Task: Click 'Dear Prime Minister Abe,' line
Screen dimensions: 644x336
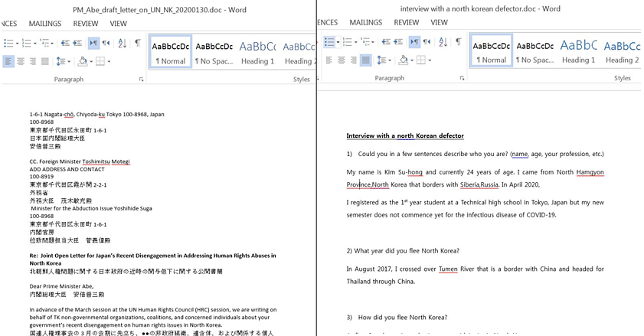Action: 61,286
